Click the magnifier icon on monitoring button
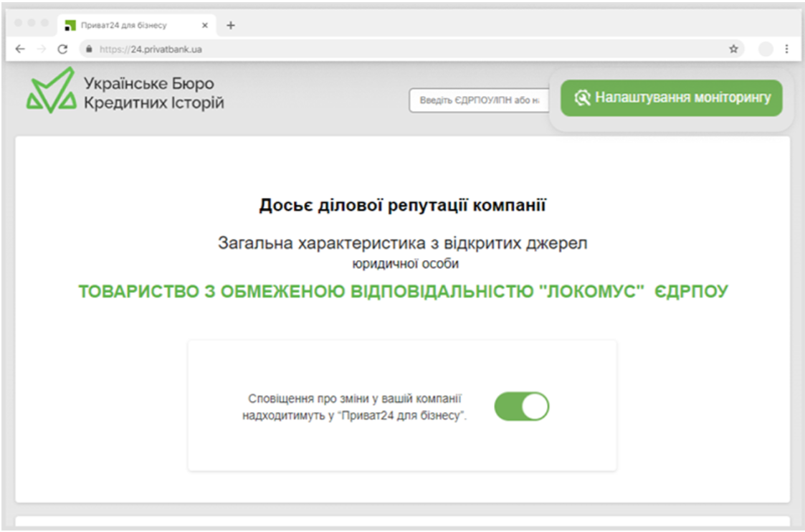The image size is (805, 532). pos(583,99)
